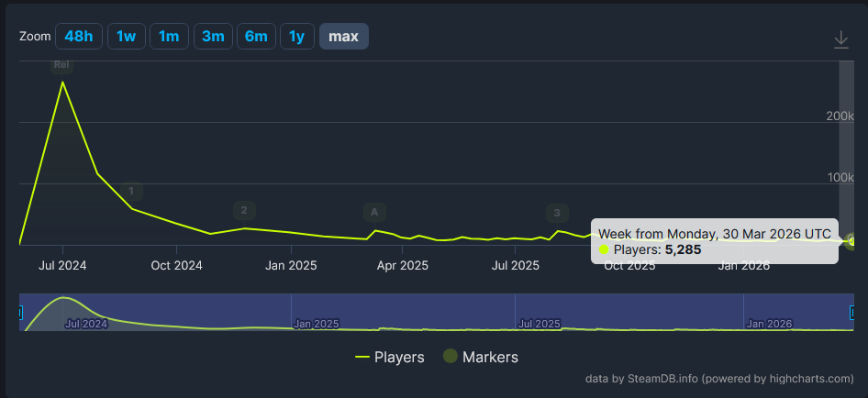This screenshot has height=398, width=868.
Task: Click the July 2024 peak on the line
Action: [62, 82]
